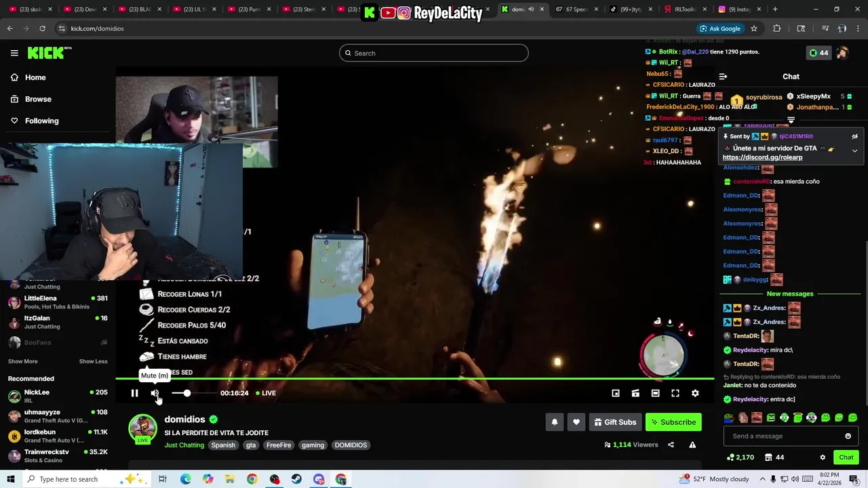Open the chat shop icon showing 44
The image size is (868, 488).
click(774, 457)
